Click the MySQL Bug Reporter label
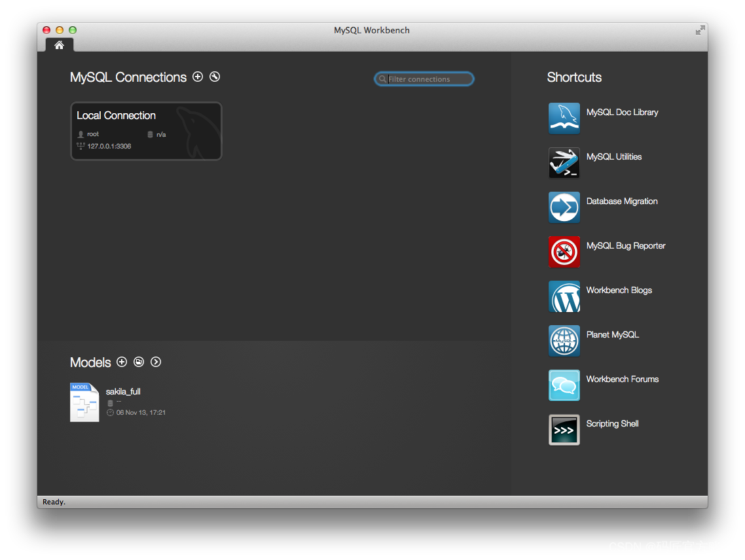 pos(626,246)
